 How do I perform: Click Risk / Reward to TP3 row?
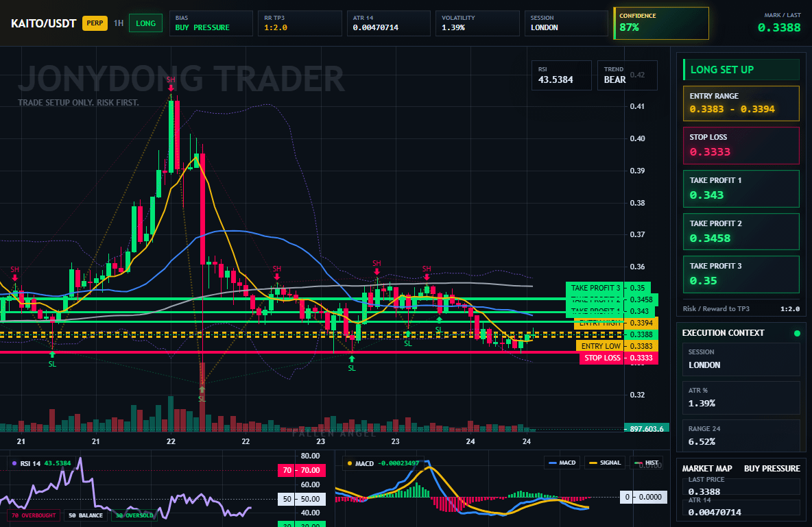click(x=741, y=308)
